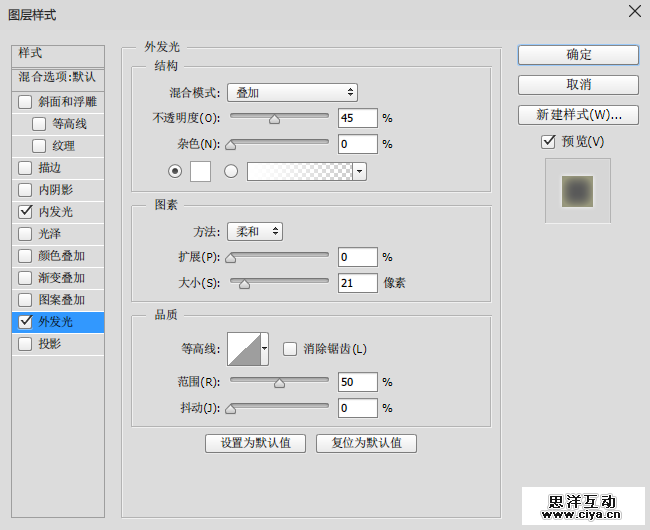Open the contour (等高线) curve thumbnail
The image size is (650, 530).
243,349
